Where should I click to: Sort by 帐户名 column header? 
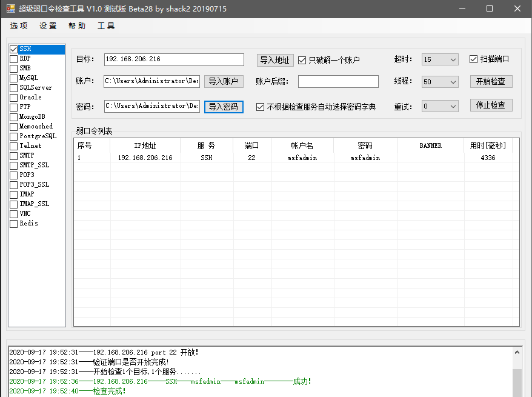(x=302, y=146)
